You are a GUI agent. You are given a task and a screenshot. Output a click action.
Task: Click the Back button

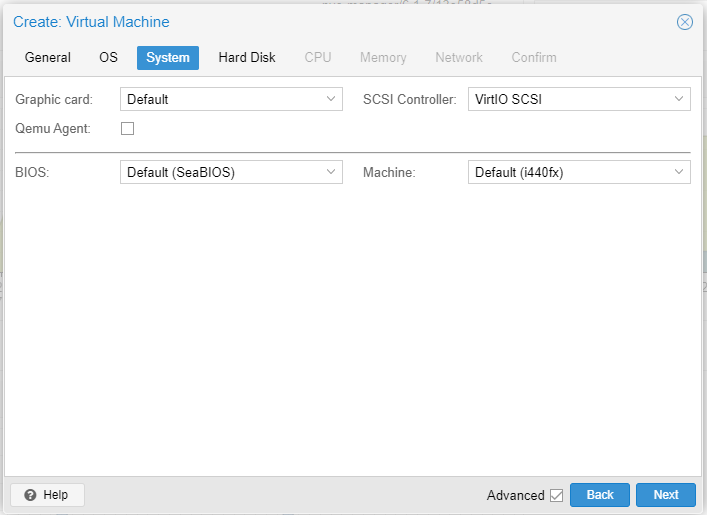(600, 495)
